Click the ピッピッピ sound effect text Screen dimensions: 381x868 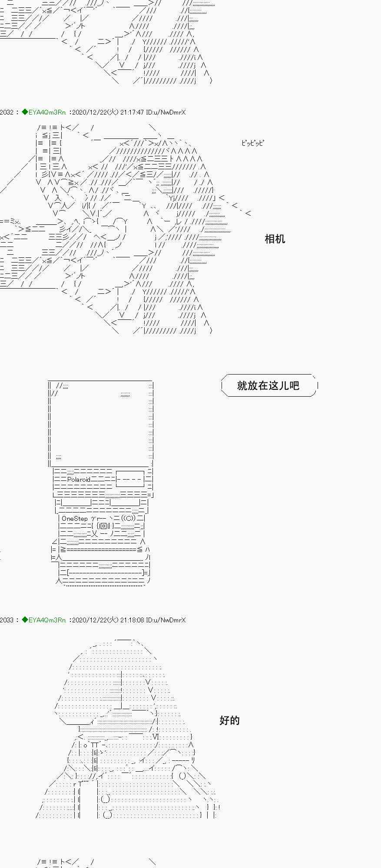pyautogui.click(x=252, y=143)
